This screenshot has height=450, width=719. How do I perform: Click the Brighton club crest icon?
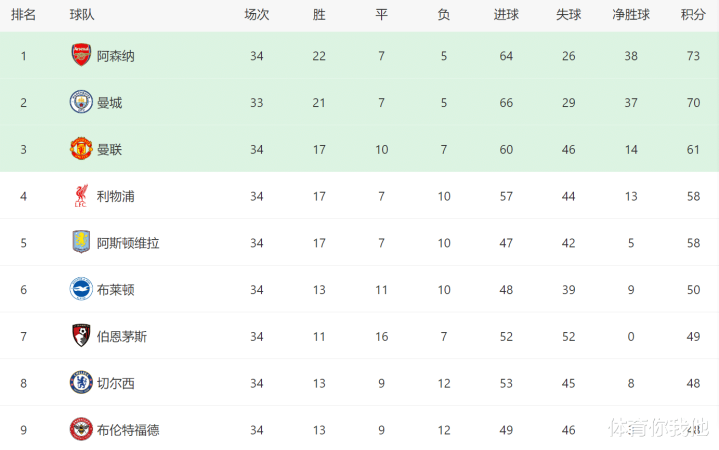[81, 290]
